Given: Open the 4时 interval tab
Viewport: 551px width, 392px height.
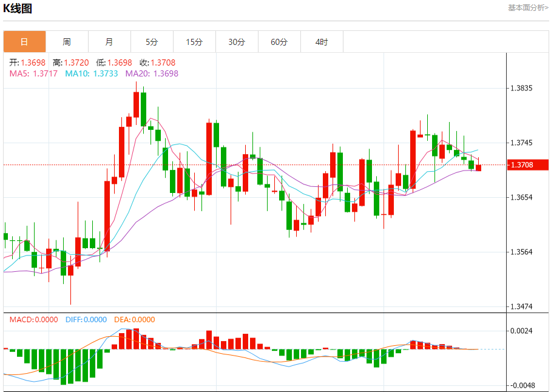Looking at the screenshot, I should [x=322, y=42].
